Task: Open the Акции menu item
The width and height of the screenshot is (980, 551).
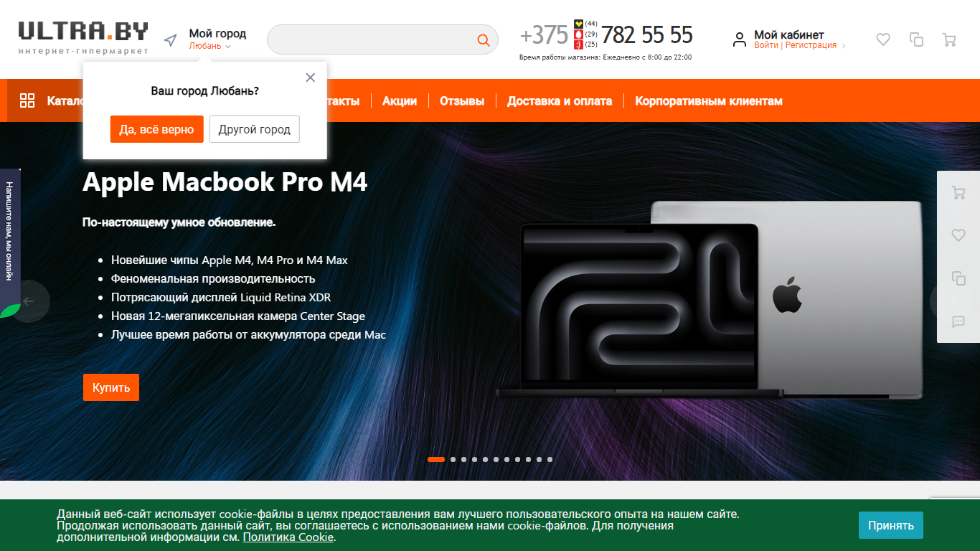Action: click(x=400, y=100)
